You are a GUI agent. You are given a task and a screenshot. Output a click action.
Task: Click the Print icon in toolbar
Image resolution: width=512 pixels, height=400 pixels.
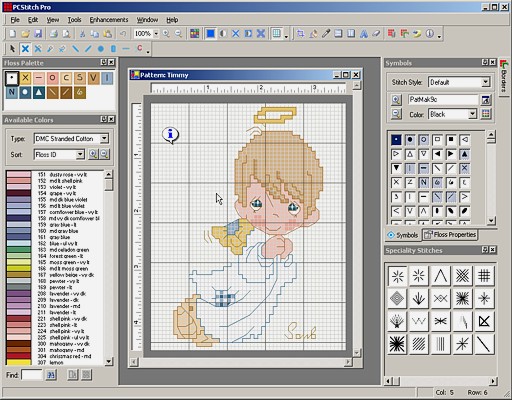tap(53, 34)
